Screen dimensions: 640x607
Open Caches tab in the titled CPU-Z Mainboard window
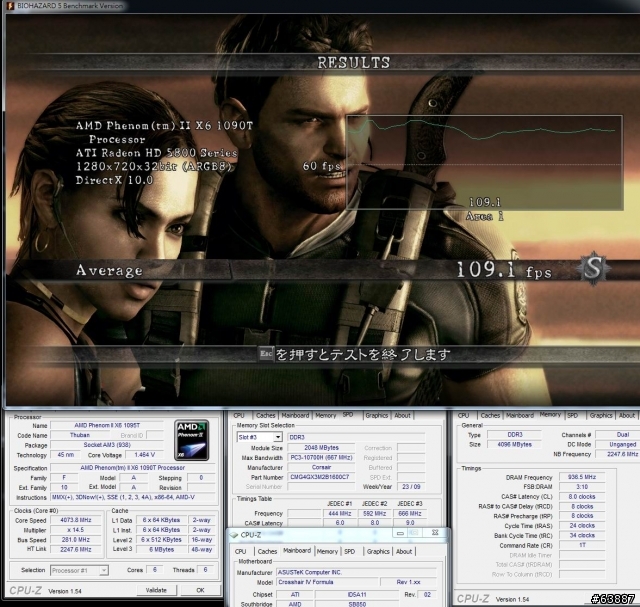(x=267, y=551)
